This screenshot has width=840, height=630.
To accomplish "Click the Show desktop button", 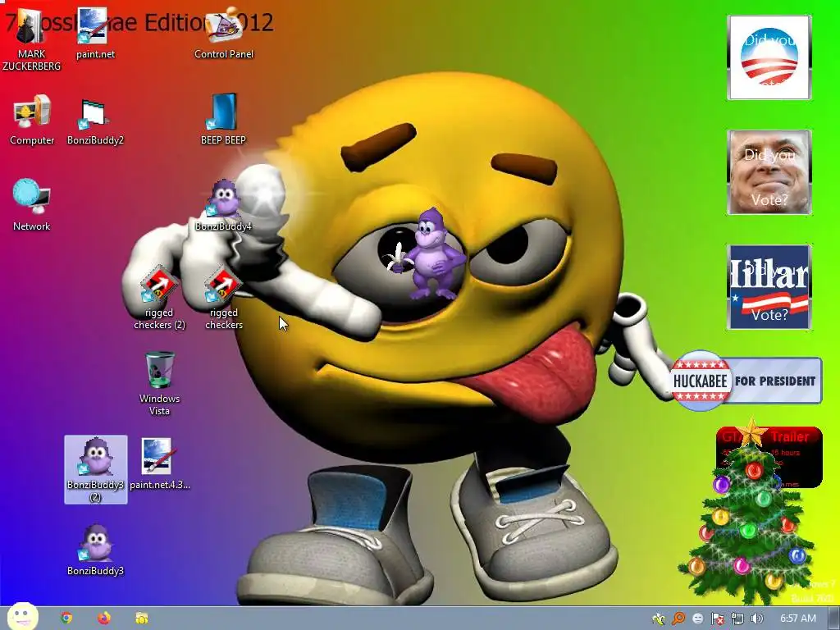I will click(834, 619).
